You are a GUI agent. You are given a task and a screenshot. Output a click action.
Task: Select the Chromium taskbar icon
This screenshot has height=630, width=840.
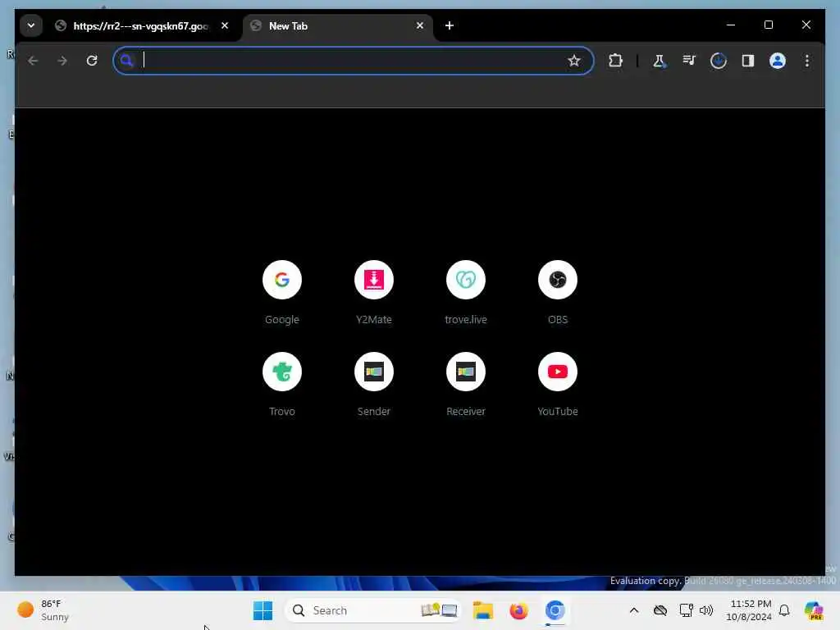[555, 610]
